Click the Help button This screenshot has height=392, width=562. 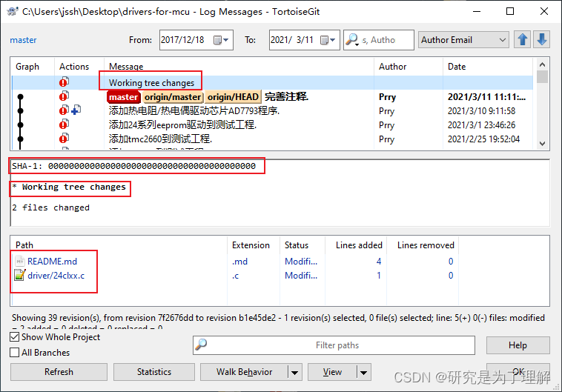point(518,345)
